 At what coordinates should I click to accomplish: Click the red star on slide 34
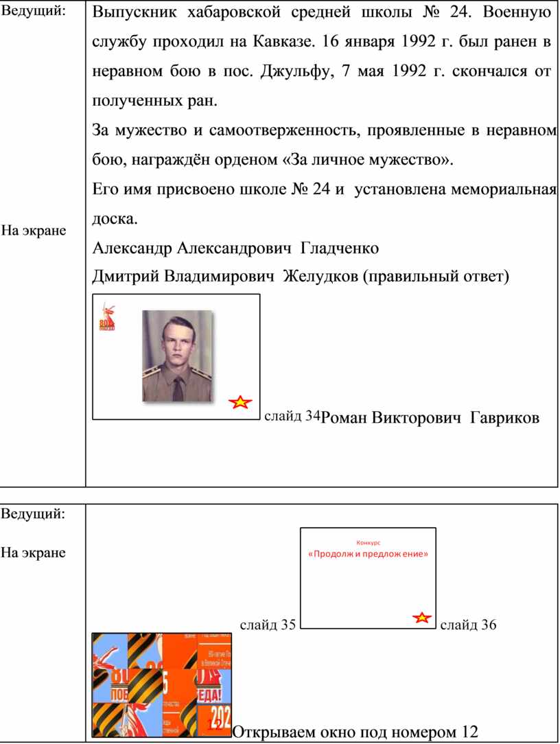point(240,402)
